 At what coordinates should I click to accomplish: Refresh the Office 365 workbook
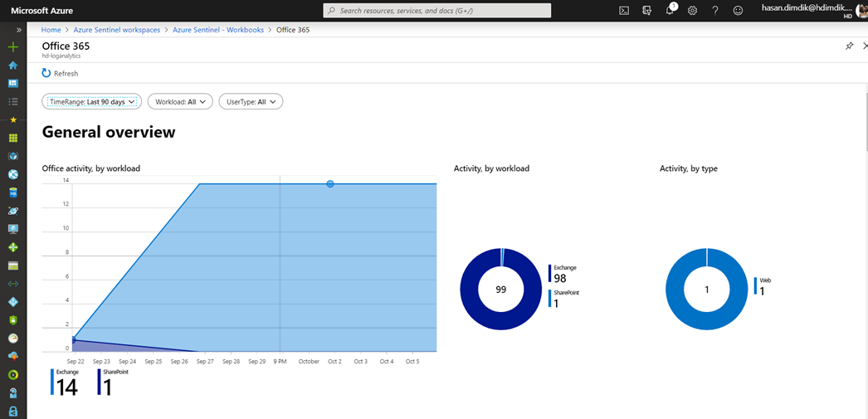click(x=61, y=73)
